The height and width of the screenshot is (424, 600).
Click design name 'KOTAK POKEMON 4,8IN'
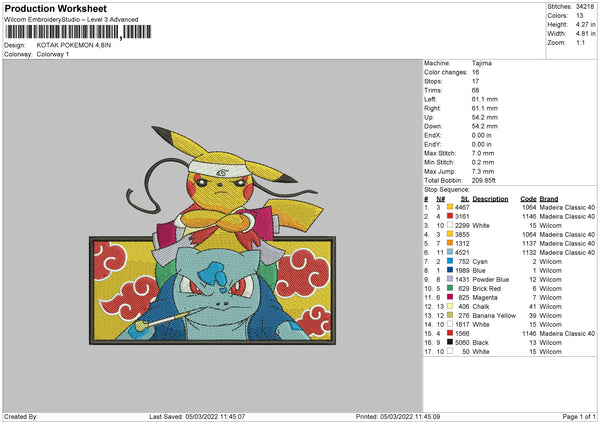pos(74,45)
